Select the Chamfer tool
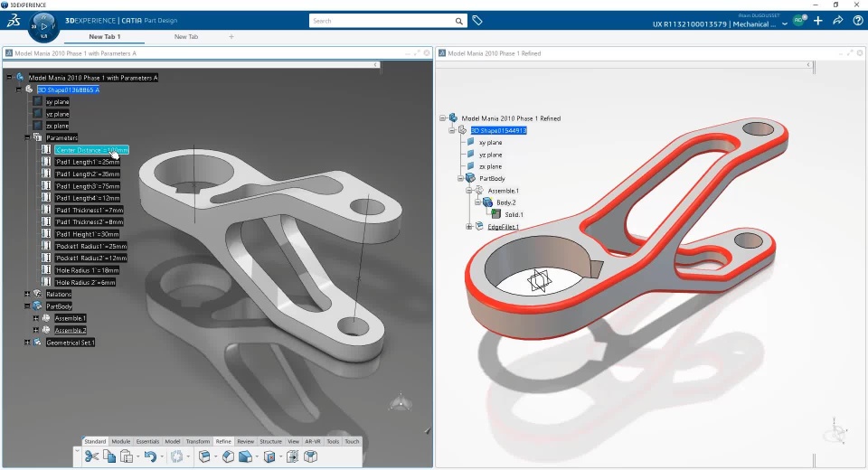868x470 pixels. coord(228,456)
